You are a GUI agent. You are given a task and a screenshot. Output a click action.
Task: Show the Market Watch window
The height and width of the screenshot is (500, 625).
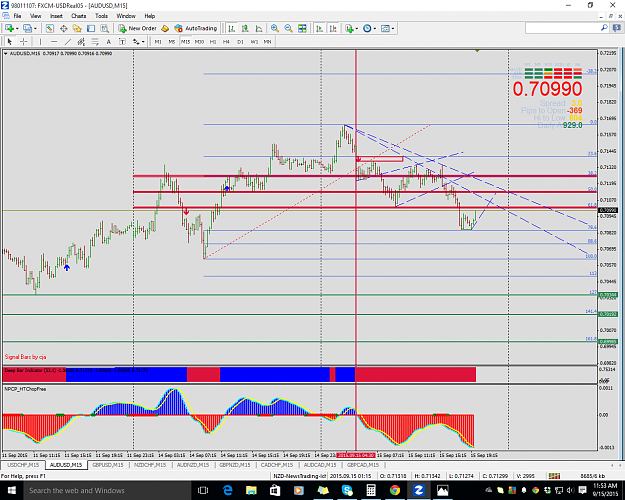click(x=49, y=28)
